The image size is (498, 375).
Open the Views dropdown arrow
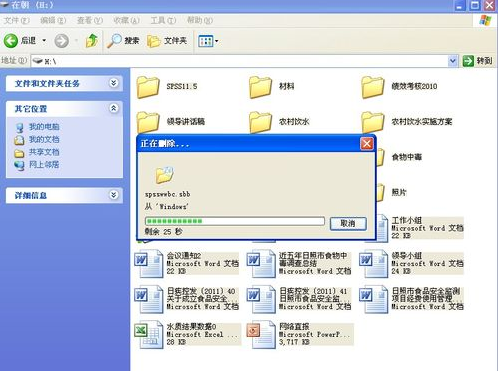point(216,41)
